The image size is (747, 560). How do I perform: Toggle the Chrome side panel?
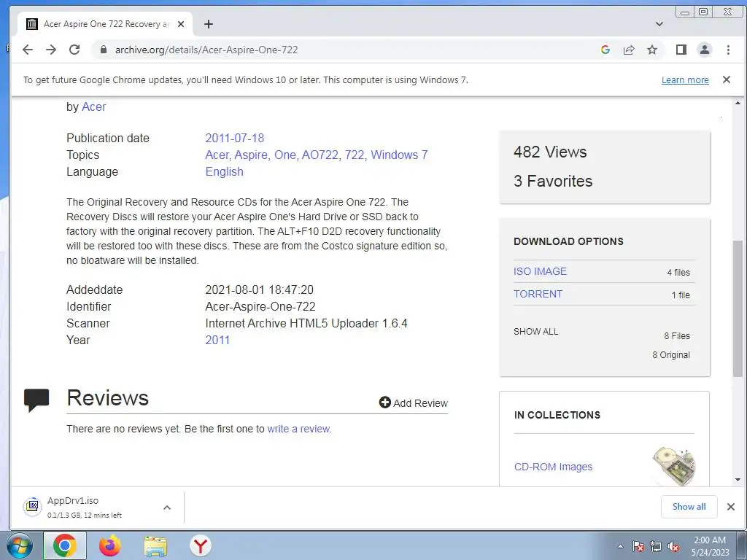point(681,50)
